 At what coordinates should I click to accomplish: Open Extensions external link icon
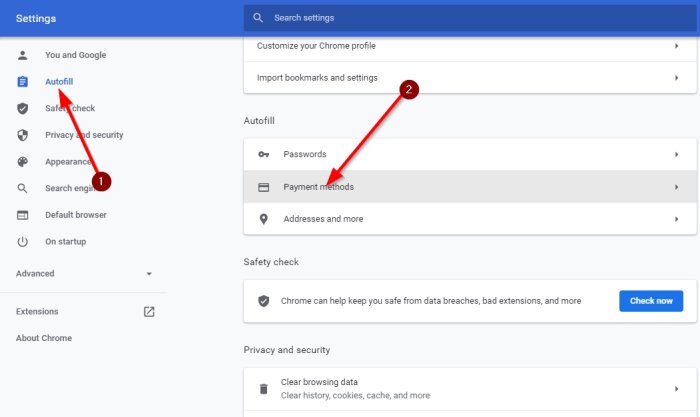pos(149,311)
